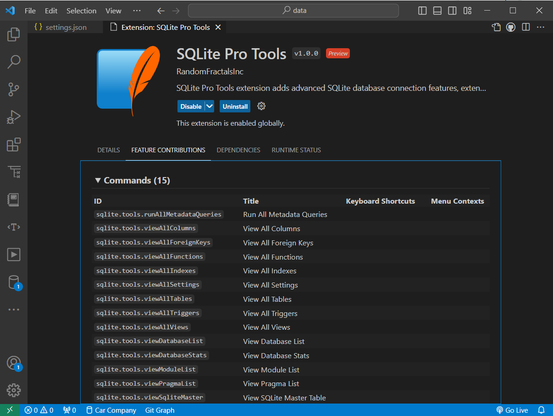Toggle the bottom panel layout icon

tap(437, 11)
